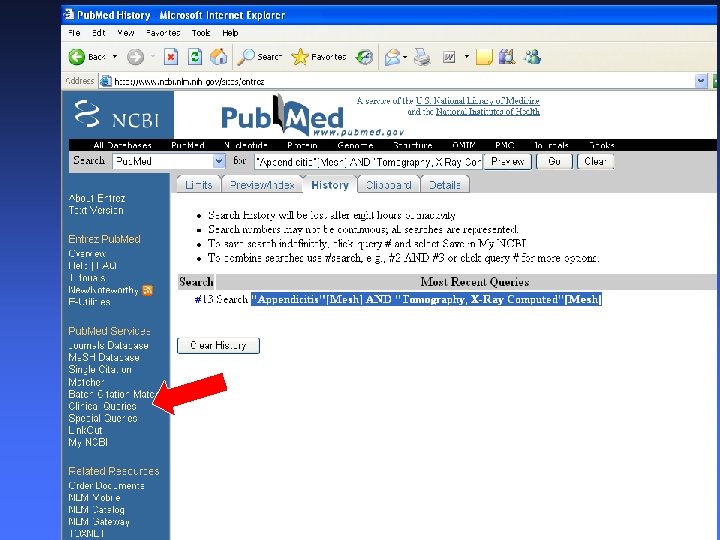
Task: Click query number #13 link
Action: tap(204, 299)
